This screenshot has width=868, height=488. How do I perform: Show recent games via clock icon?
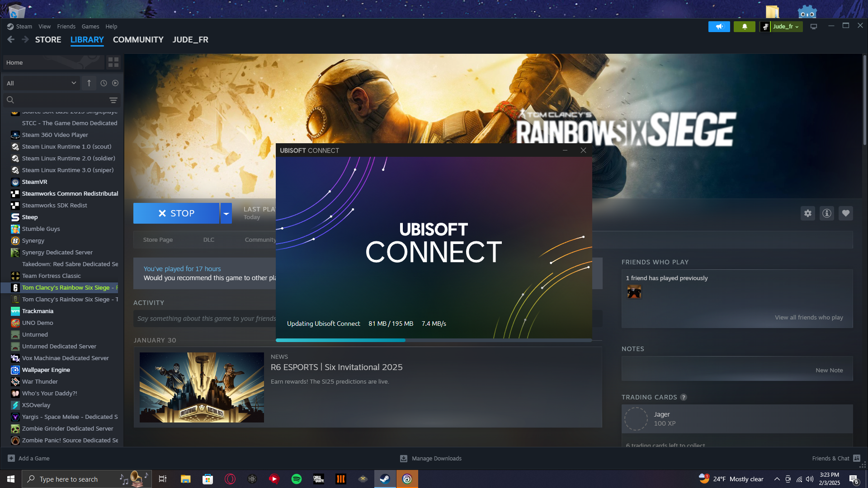point(104,83)
